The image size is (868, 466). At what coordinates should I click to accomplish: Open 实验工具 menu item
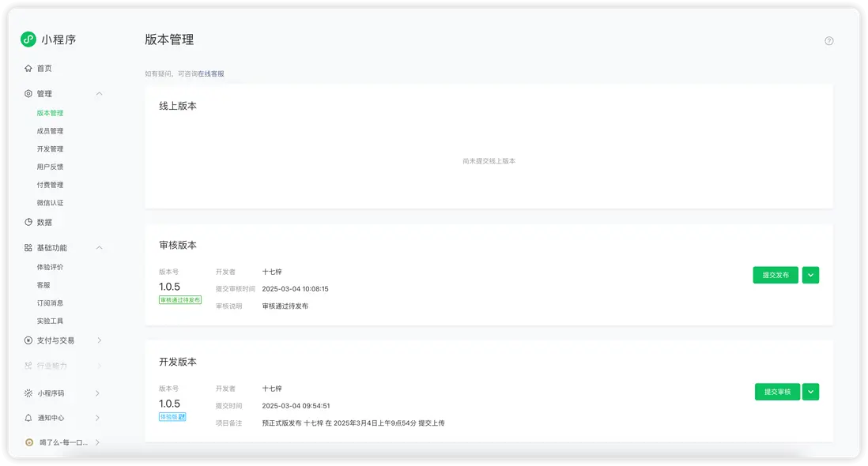click(x=50, y=321)
